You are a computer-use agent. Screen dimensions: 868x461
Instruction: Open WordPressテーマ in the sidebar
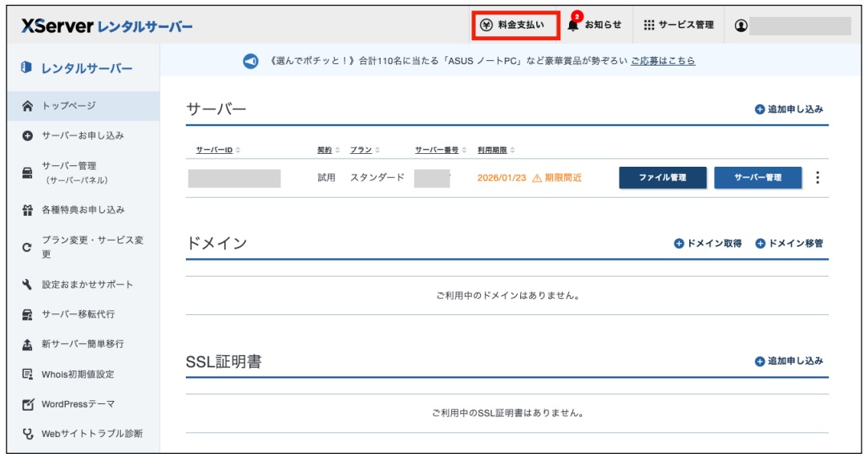coord(78,404)
